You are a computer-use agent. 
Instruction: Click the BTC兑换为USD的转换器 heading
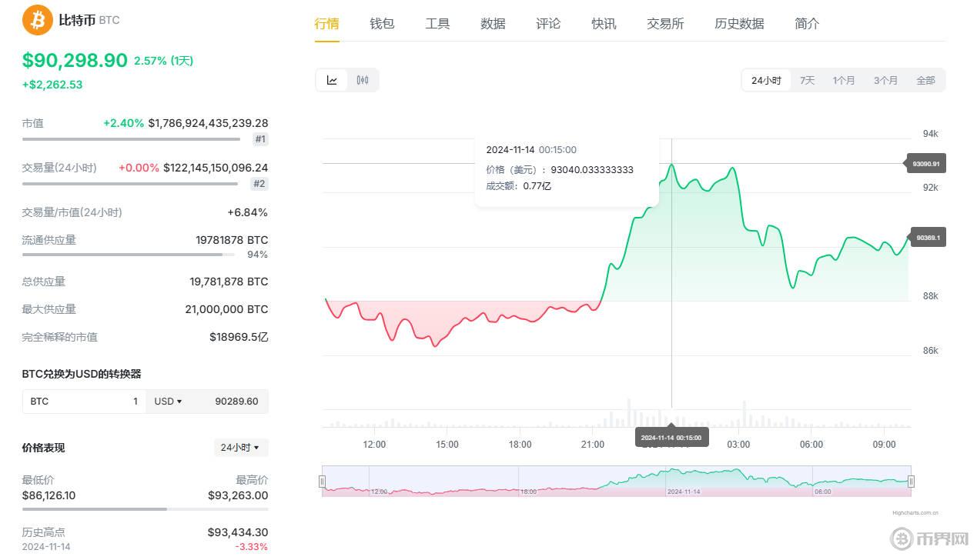pos(82,374)
